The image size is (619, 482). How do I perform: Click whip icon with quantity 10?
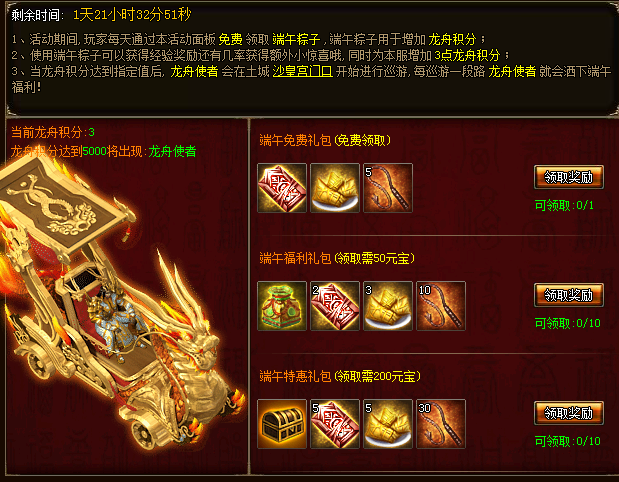coord(441,306)
